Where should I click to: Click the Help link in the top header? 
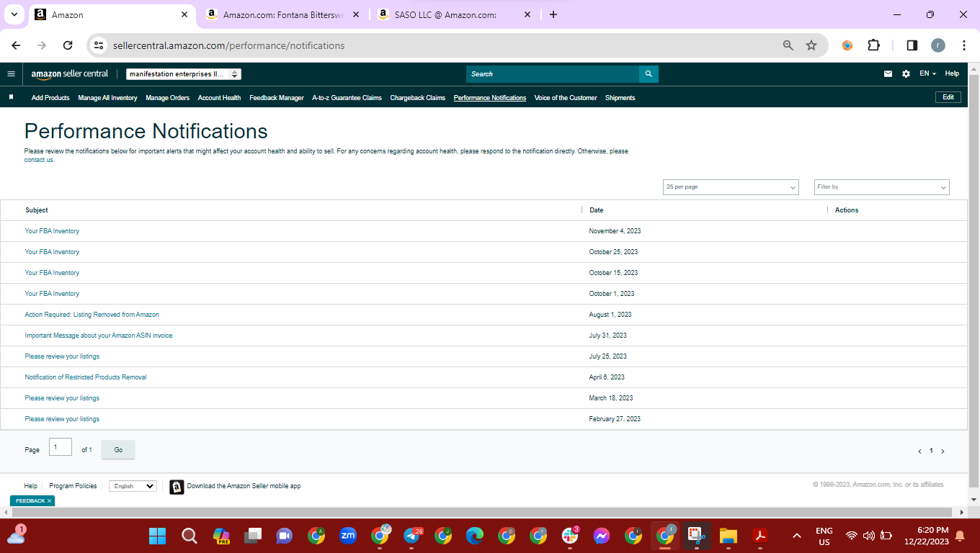pyautogui.click(x=952, y=73)
